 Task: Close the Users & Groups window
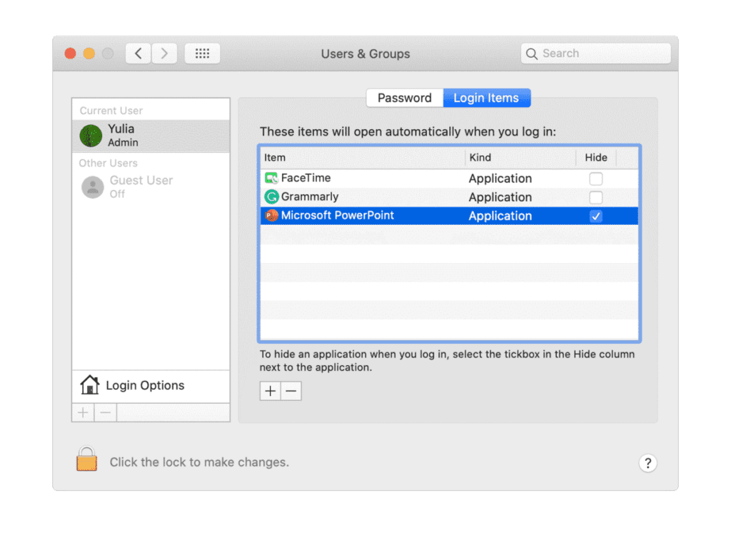(x=71, y=54)
